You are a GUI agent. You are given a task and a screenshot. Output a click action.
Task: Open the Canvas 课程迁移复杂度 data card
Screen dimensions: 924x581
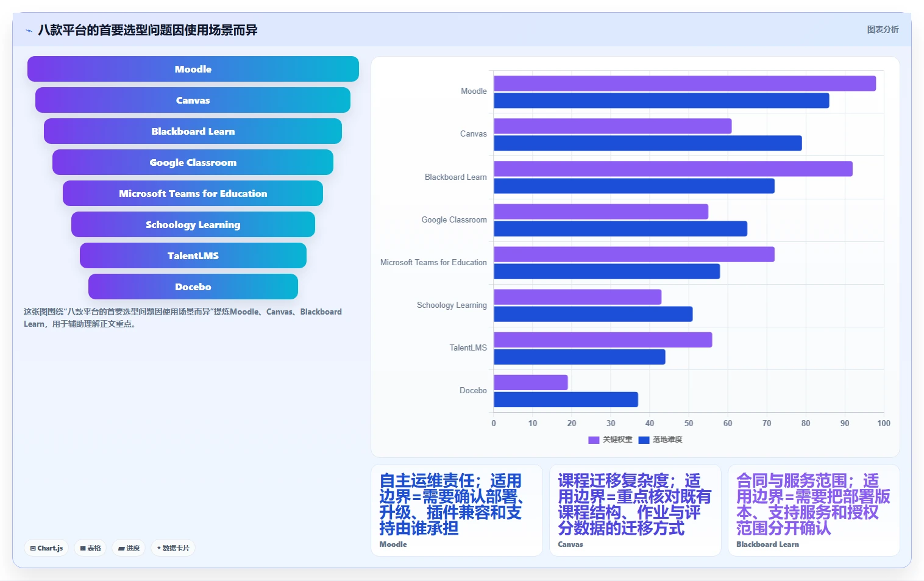click(x=635, y=510)
